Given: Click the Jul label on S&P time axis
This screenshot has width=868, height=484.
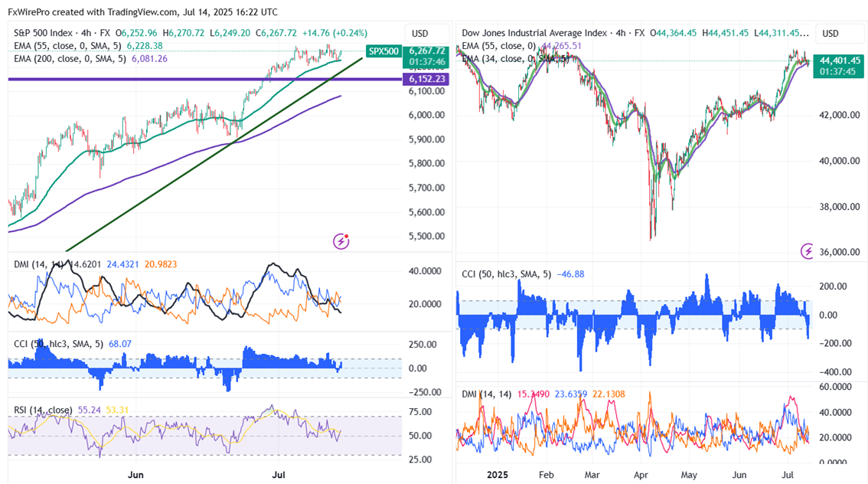Looking at the screenshot, I should click(279, 475).
